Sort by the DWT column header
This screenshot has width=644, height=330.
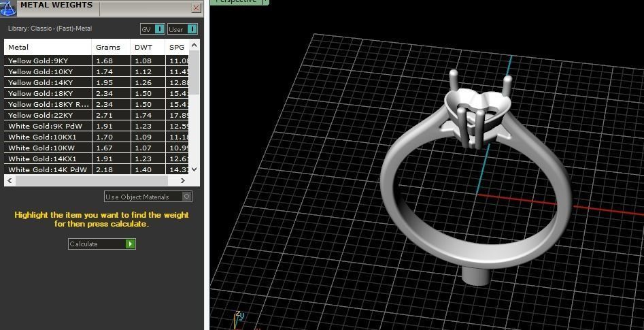point(148,47)
